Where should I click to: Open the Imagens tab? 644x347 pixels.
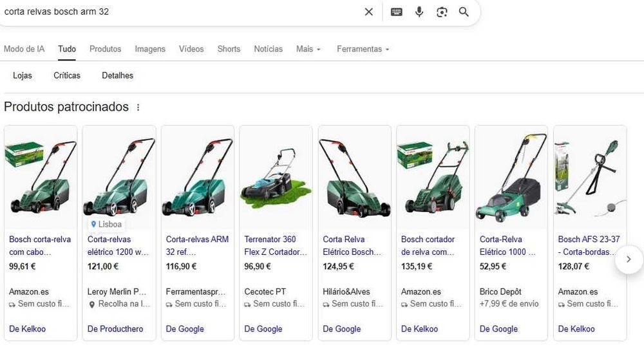(x=150, y=49)
